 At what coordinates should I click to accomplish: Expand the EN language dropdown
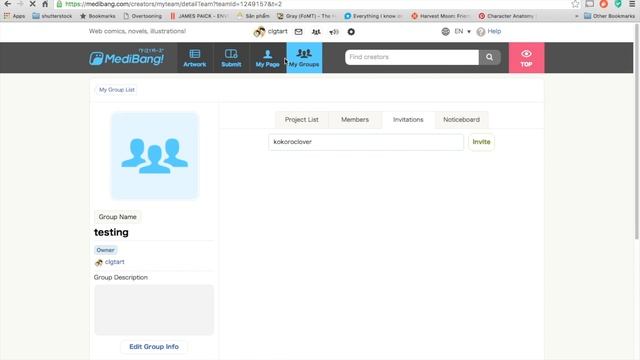462,31
